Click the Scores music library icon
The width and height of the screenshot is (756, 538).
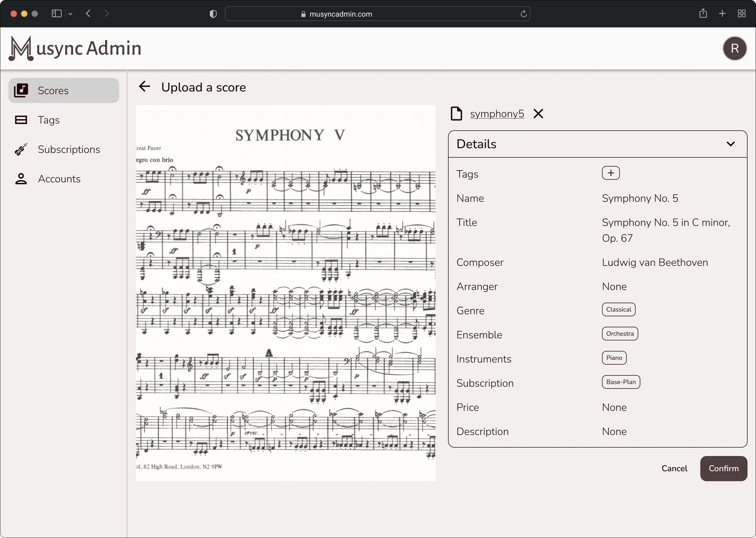21,90
